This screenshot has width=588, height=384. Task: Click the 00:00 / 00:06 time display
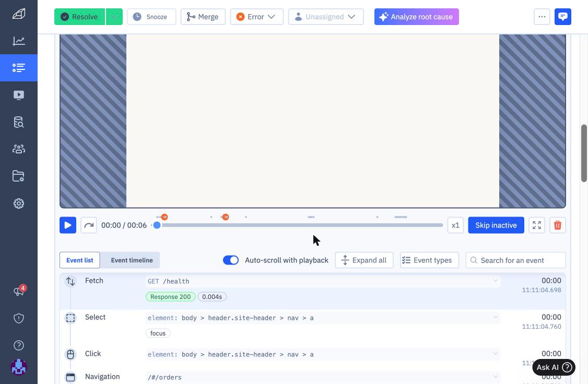click(x=124, y=225)
